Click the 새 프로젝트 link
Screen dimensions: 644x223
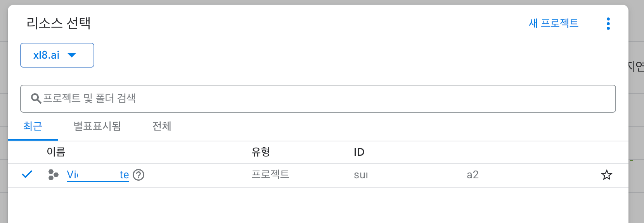click(x=553, y=23)
